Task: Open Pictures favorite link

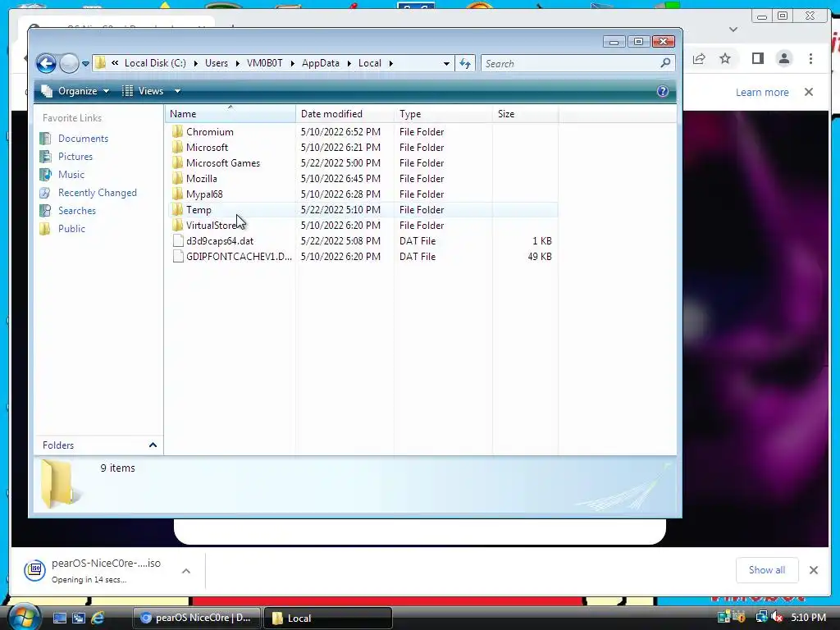Action: [75, 157]
